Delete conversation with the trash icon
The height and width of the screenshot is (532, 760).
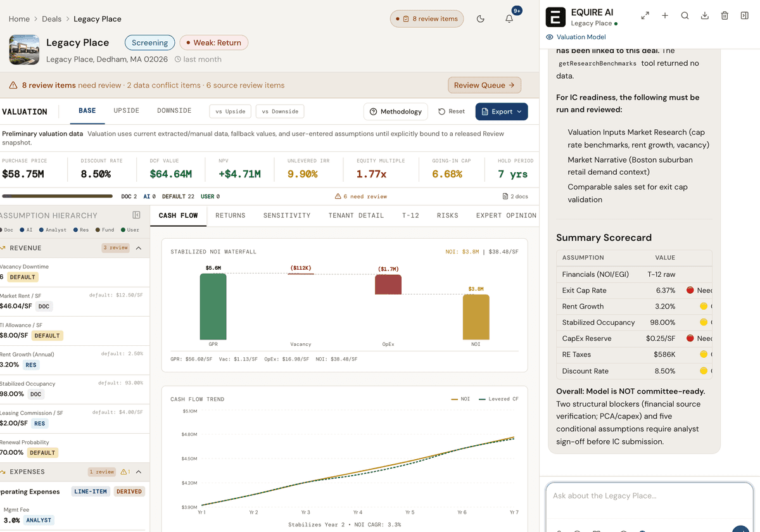coord(725,15)
